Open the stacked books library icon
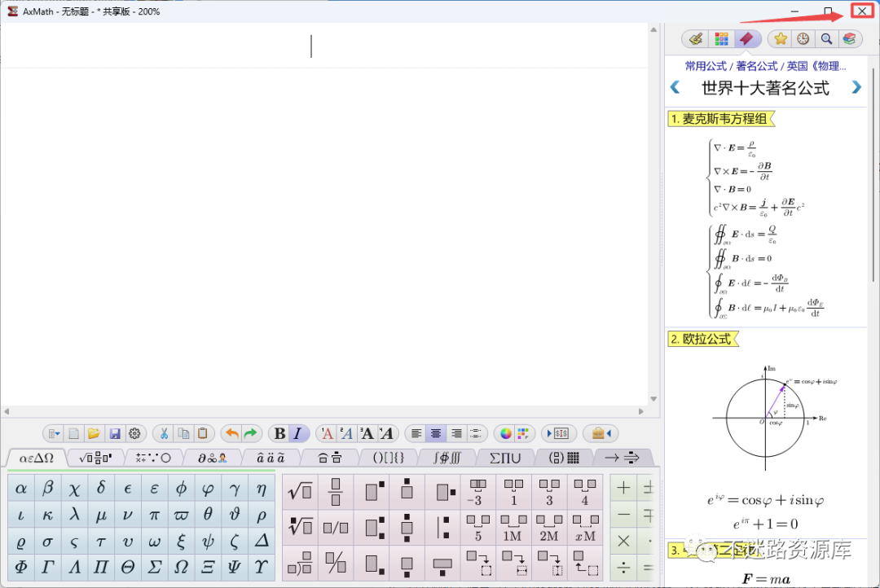Image resolution: width=880 pixels, height=588 pixels. (849, 39)
